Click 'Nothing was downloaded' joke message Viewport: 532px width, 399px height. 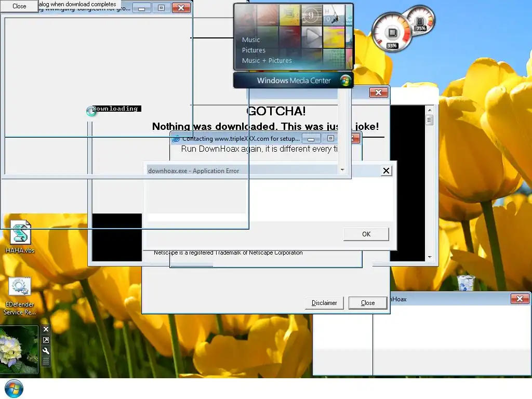point(265,127)
